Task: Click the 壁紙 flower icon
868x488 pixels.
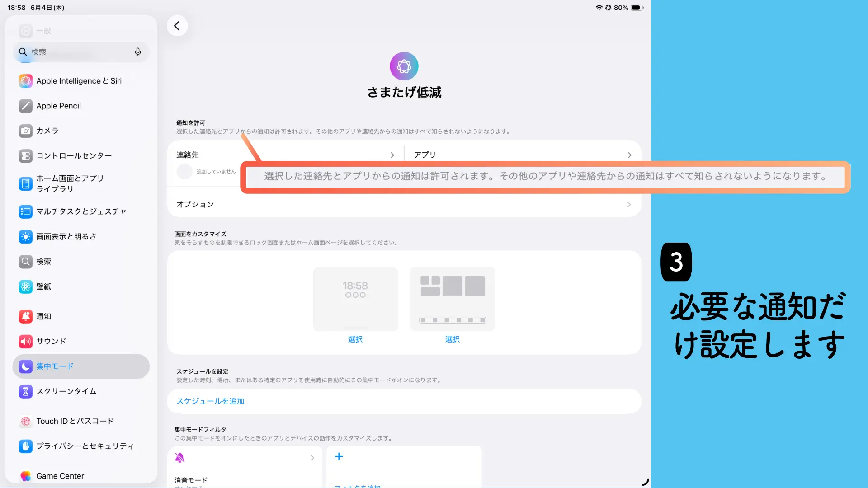Action: pyautogui.click(x=26, y=286)
